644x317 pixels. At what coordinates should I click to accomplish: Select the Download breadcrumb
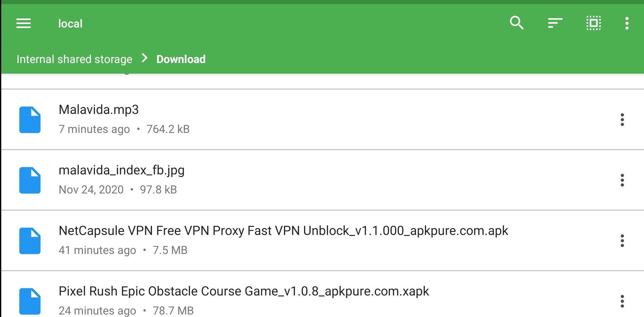(x=181, y=59)
